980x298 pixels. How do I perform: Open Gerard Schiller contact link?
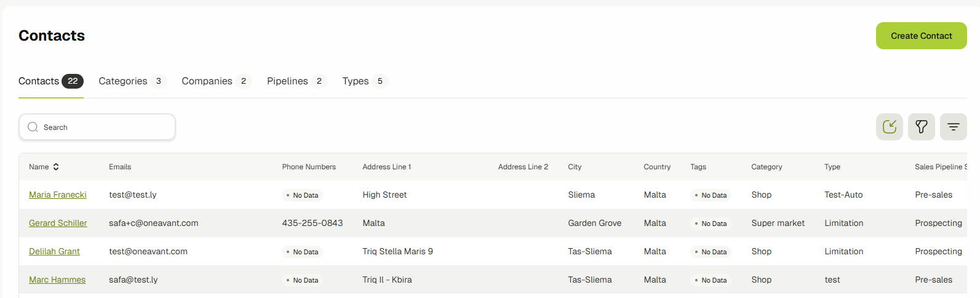pyautogui.click(x=58, y=223)
